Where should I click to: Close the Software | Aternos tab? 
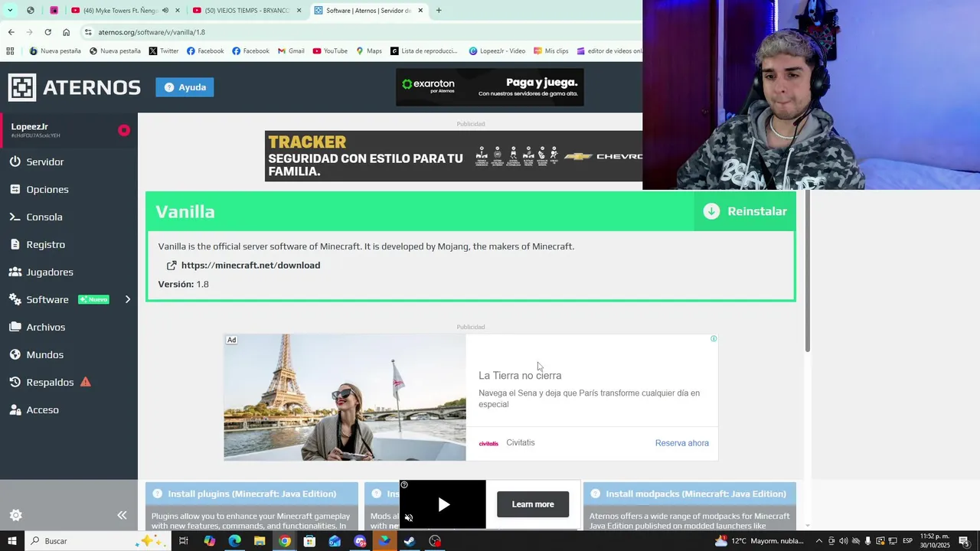pyautogui.click(x=420, y=11)
